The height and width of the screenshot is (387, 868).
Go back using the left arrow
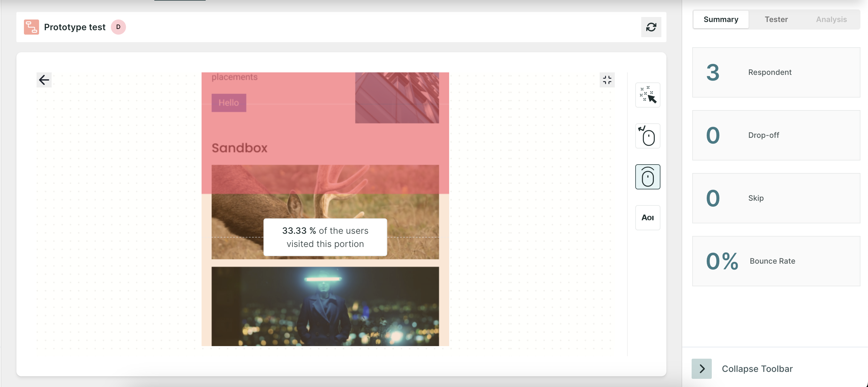click(x=44, y=80)
